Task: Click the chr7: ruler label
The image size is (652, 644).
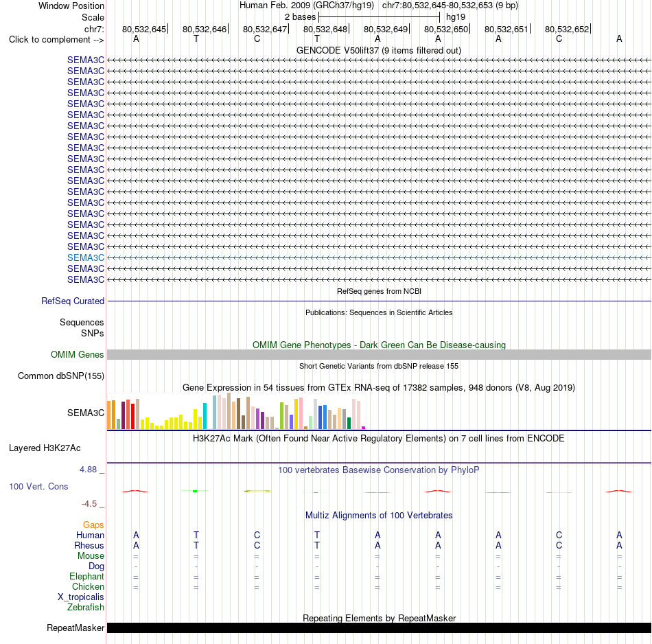Action: coord(94,29)
